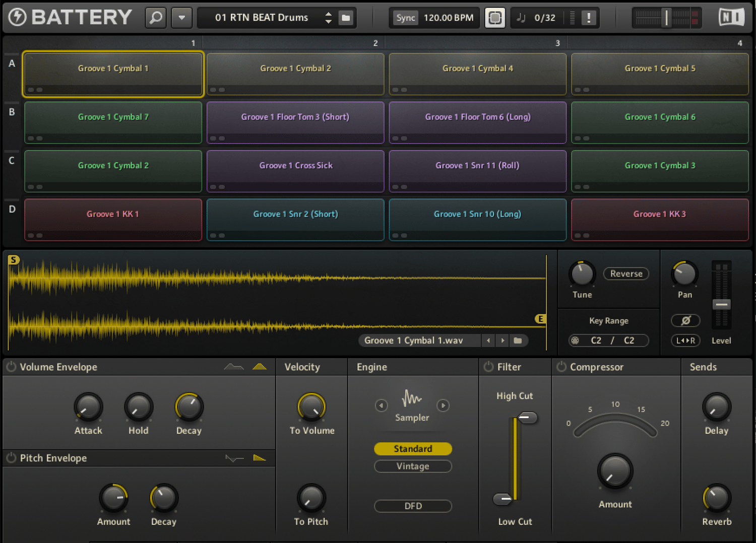Enable the DFD streaming button

413,506
